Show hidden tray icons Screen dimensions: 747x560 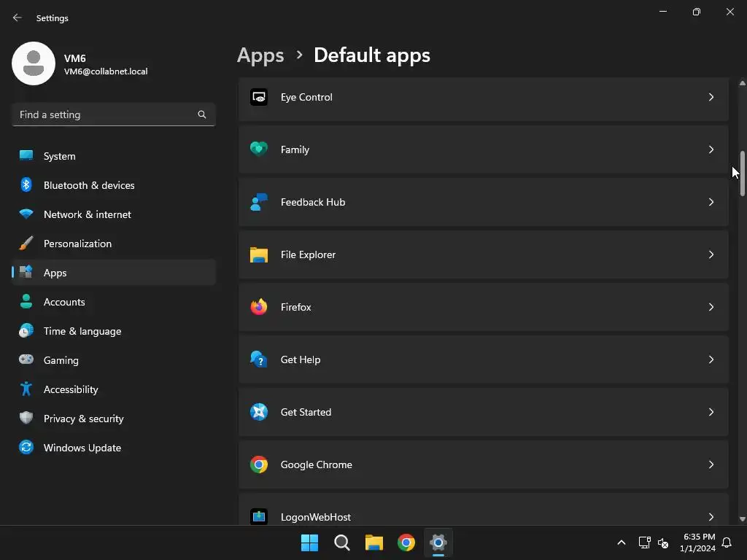pos(622,542)
